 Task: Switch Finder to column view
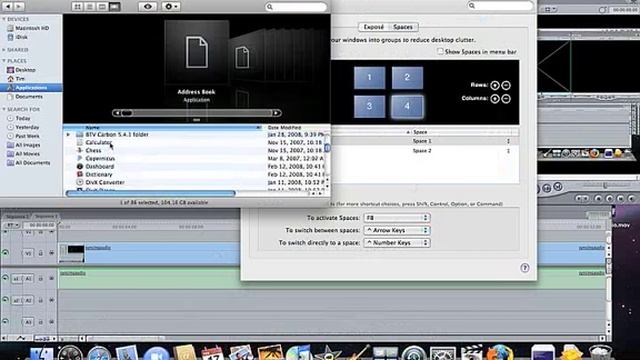(102, 7)
